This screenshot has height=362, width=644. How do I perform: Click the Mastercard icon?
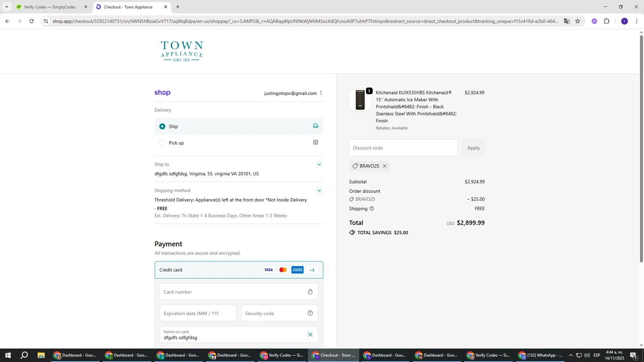point(283,270)
